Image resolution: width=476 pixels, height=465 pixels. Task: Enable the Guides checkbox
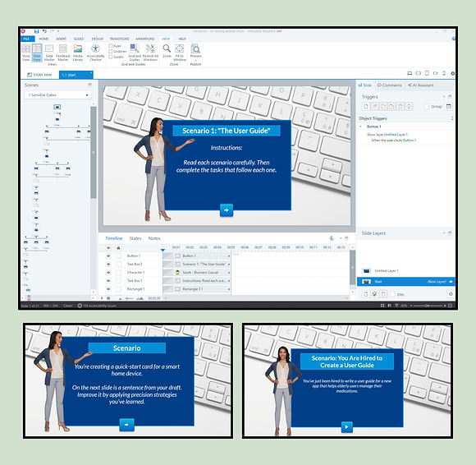tap(111, 57)
